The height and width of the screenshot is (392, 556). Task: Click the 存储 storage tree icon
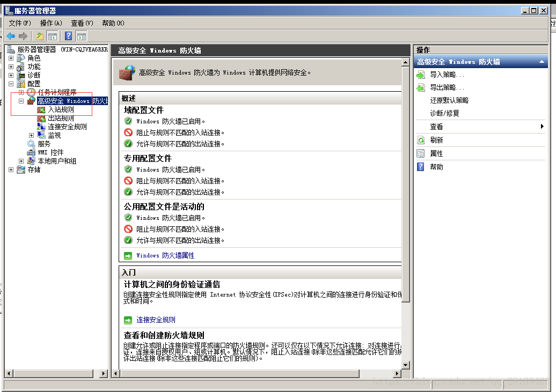[x=21, y=169]
